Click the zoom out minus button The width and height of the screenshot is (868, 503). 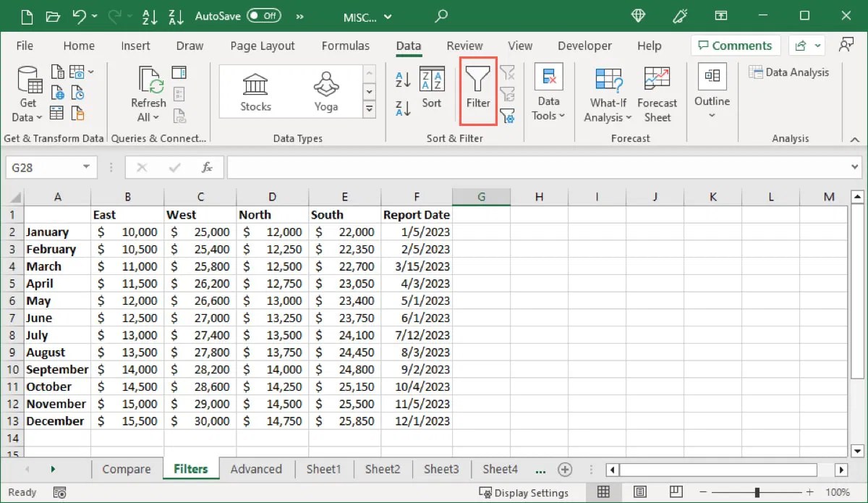click(702, 492)
